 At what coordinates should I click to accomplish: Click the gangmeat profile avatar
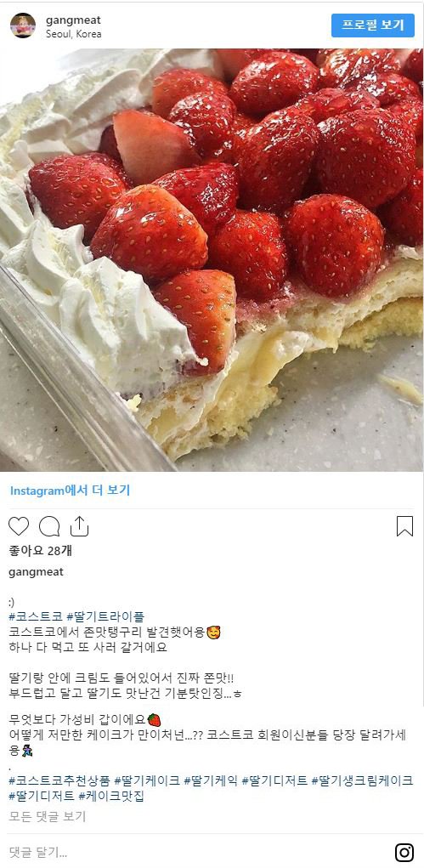23,26
